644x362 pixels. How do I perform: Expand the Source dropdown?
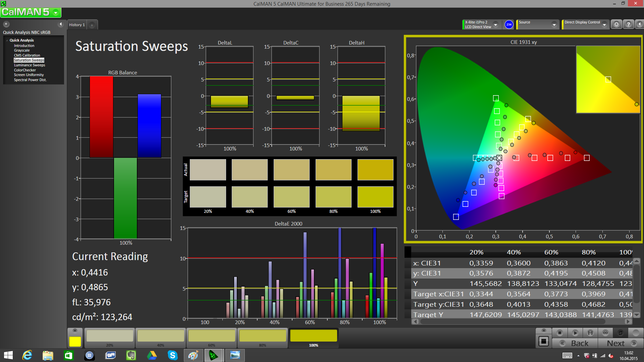point(554,24)
